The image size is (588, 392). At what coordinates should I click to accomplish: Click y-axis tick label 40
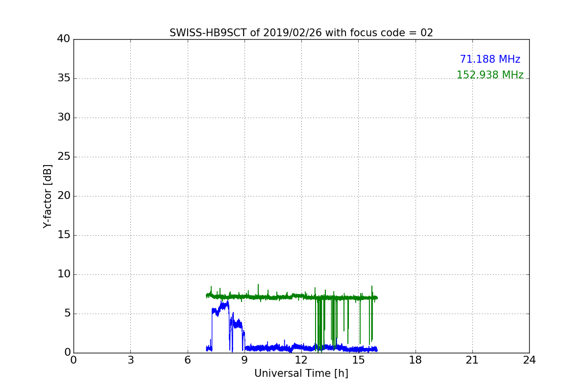click(64, 39)
